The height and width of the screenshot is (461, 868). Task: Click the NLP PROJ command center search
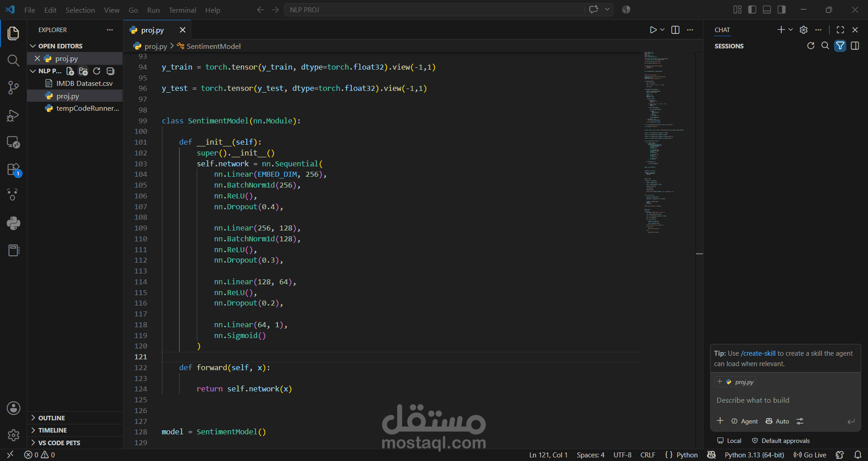[x=434, y=9]
